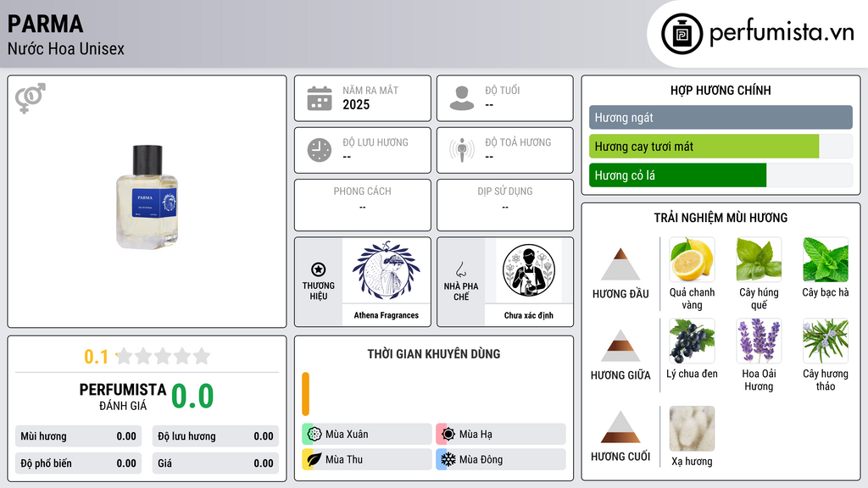The width and height of the screenshot is (868, 488).
Task: Click the Mùa Xuân flower icon
Action: [314, 435]
